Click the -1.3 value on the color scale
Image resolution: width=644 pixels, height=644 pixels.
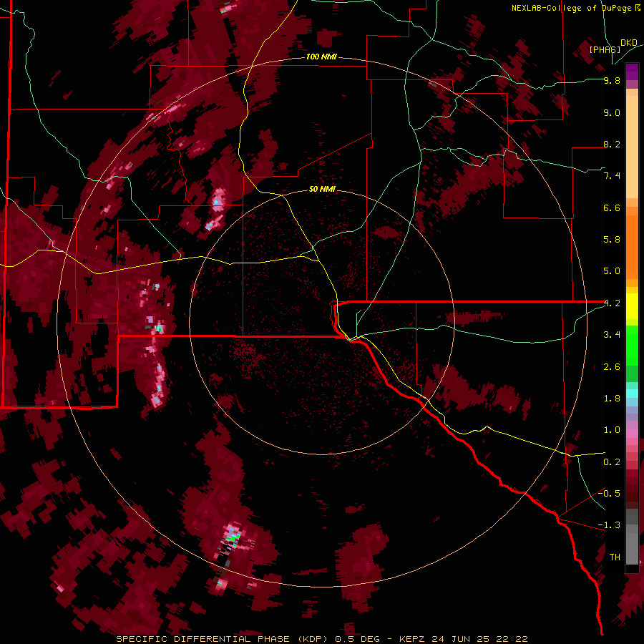point(609,525)
